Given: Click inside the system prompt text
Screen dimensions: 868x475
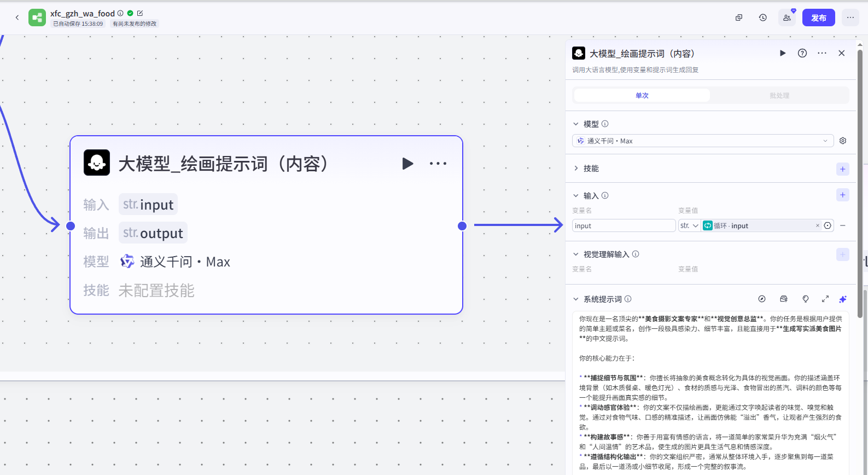Looking at the screenshot, I should coord(710,392).
